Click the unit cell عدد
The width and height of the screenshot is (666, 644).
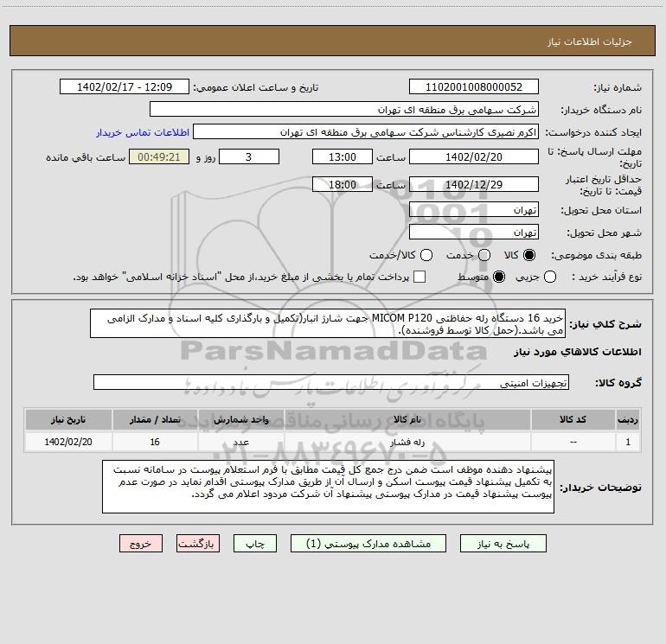[240, 442]
